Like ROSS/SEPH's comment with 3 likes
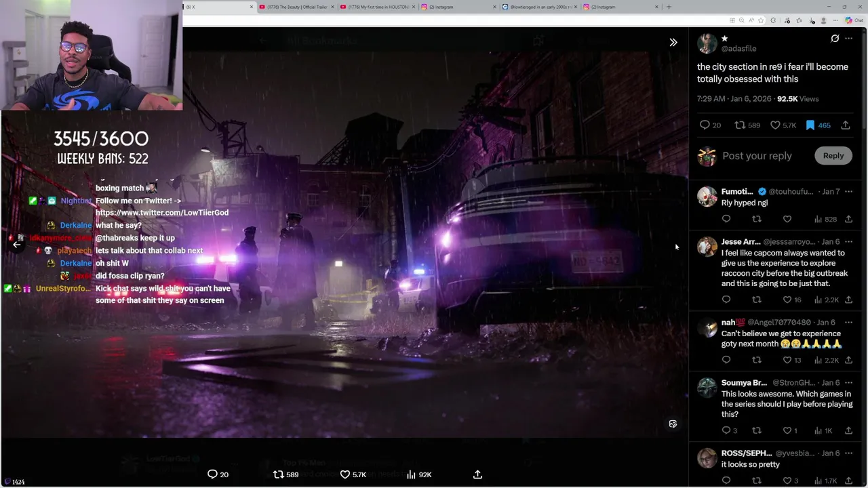 pyautogui.click(x=790, y=481)
